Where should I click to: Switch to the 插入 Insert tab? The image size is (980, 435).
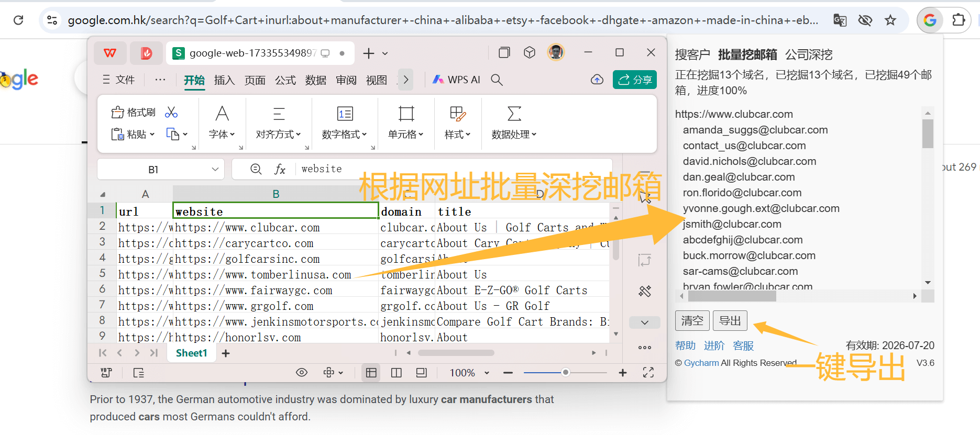(224, 80)
